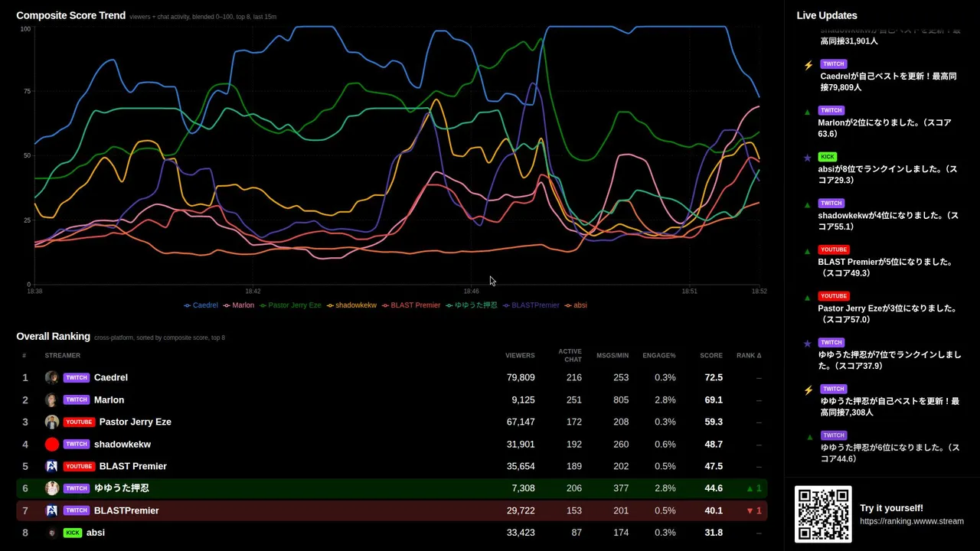
Task: Click the "Live Updates" panel heading
Action: (x=827, y=15)
